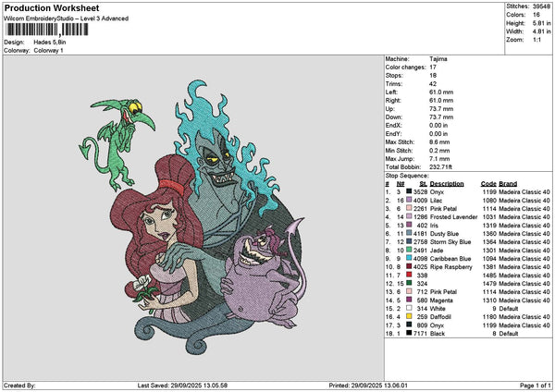Click the Jade green color swatch
555x392 pixels.
coord(409,251)
